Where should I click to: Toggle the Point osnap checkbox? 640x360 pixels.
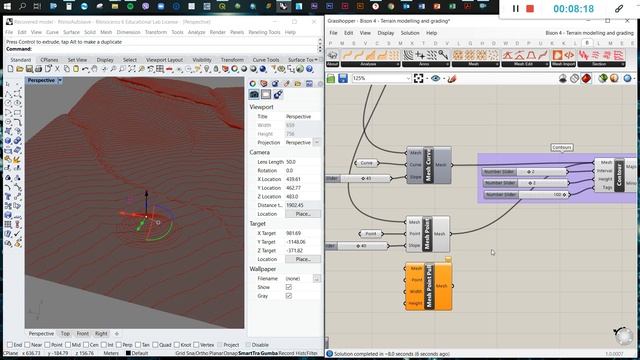[x=47, y=345]
